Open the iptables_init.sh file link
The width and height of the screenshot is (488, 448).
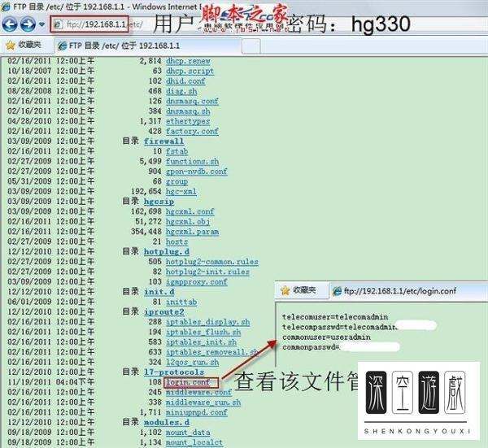coord(201,342)
